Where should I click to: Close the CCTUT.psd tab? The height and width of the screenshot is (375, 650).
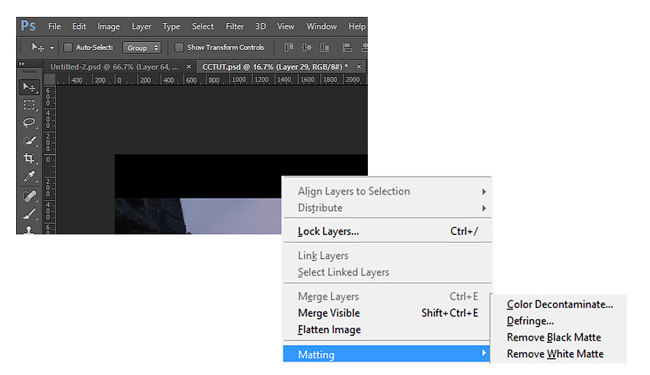[359, 67]
